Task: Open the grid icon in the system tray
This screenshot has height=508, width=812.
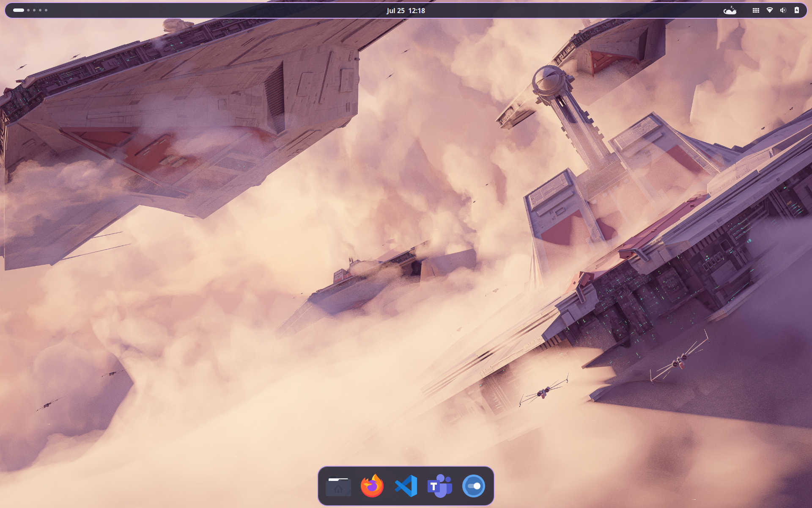Action: pyautogui.click(x=756, y=11)
